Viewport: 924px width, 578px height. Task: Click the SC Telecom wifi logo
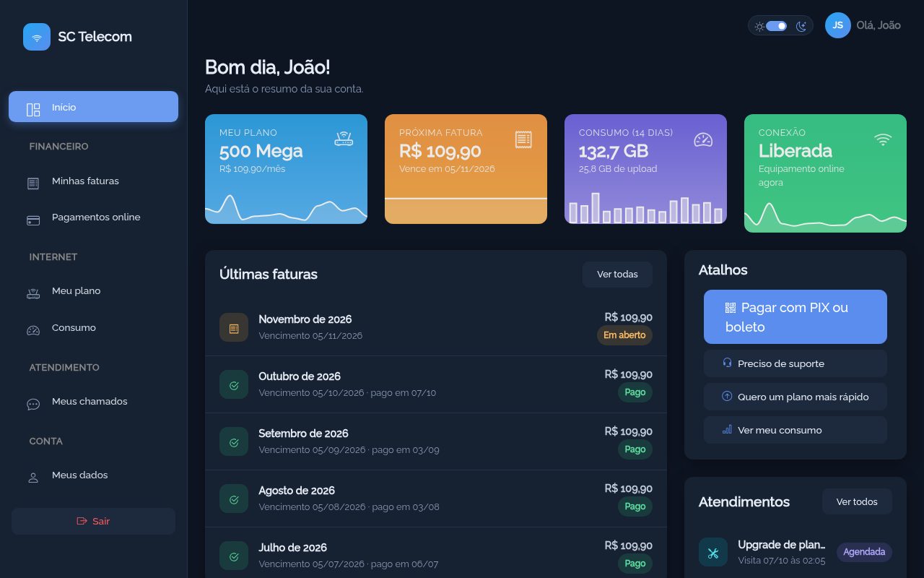[x=37, y=37]
